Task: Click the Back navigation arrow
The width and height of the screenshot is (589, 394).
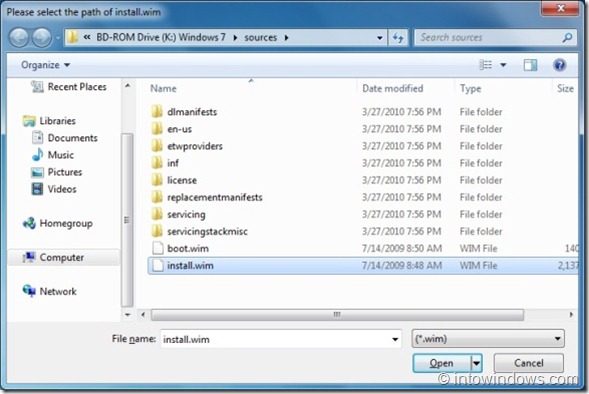Action: [x=19, y=38]
